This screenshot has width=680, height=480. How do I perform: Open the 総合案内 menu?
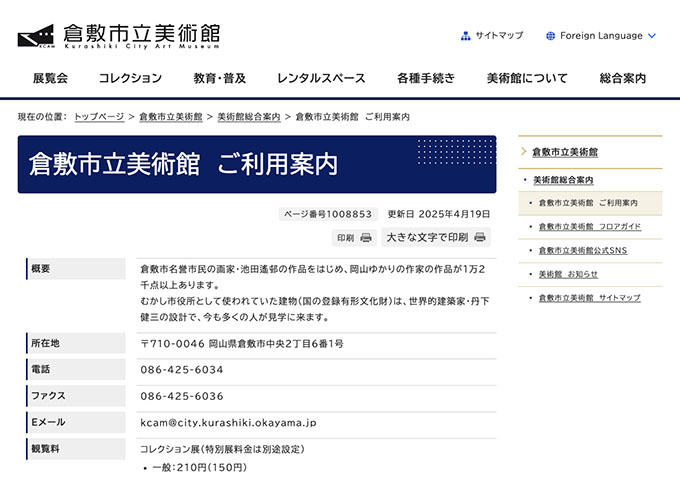pos(623,78)
